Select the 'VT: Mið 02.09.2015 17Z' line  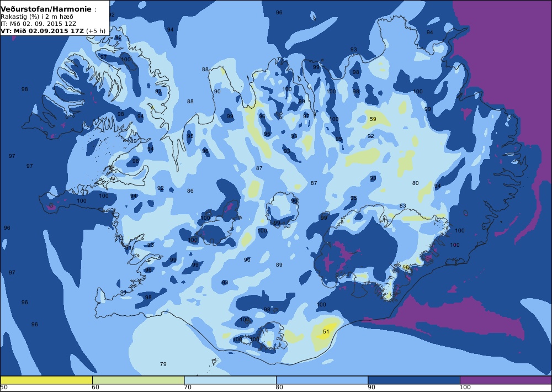43,30
